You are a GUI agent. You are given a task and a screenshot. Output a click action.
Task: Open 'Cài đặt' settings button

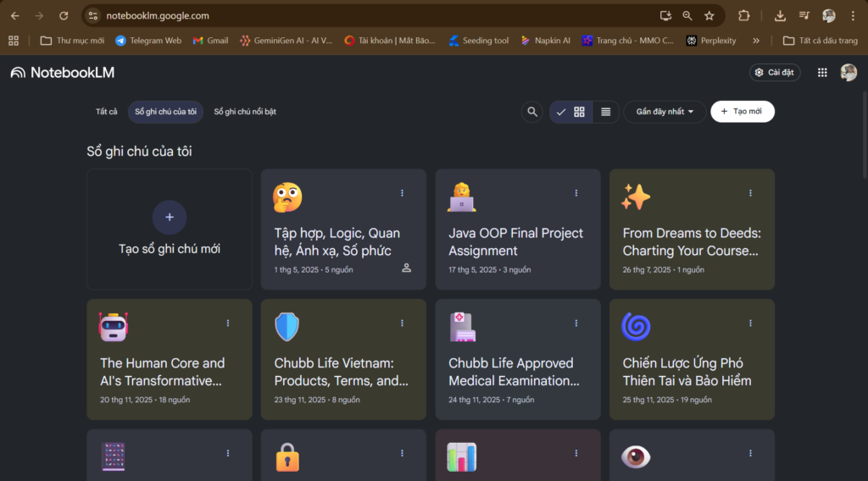[x=774, y=73]
